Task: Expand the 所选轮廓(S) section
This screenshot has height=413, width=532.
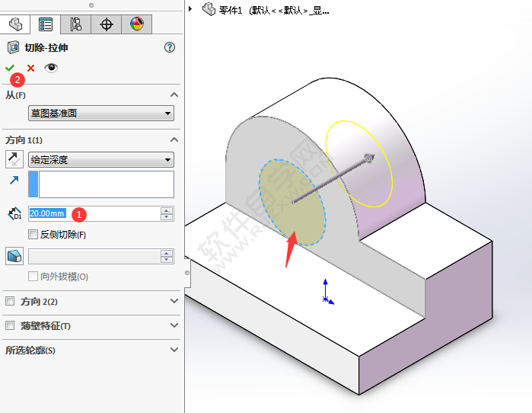Action: [174, 350]
